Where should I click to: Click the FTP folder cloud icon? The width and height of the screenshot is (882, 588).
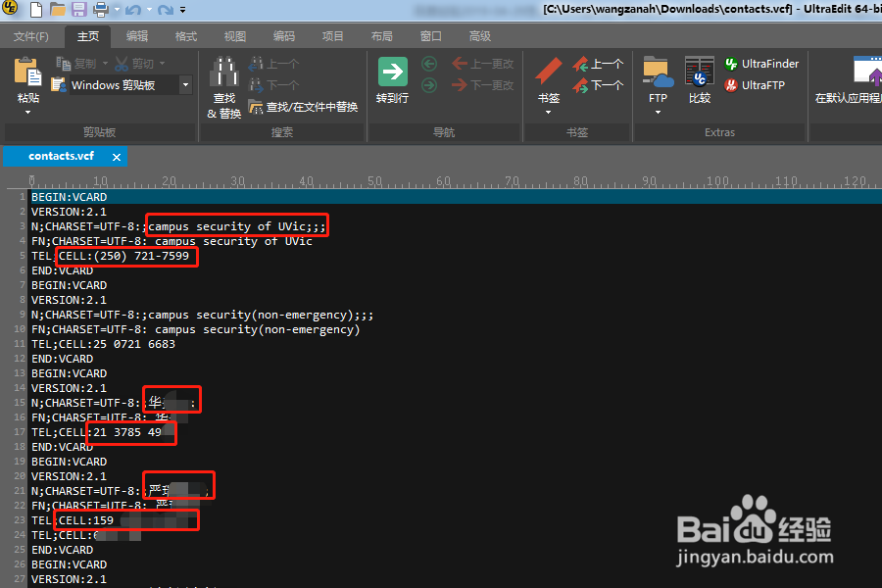659,72
